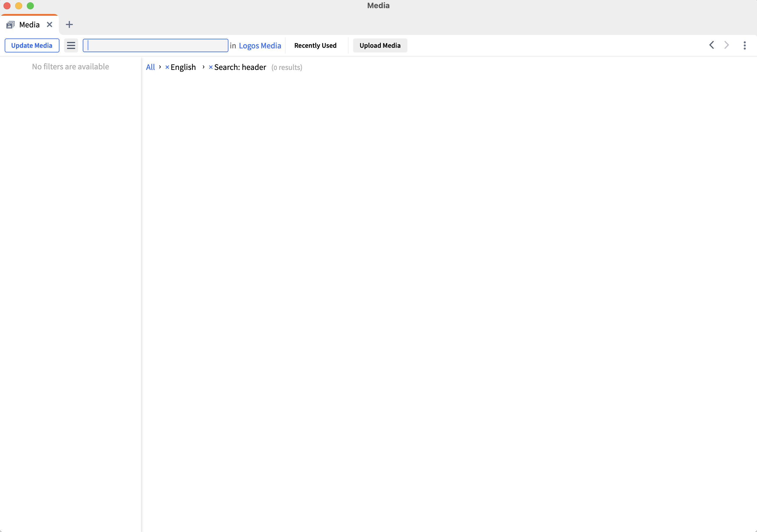Open the Logos Media source dropdown
Viewport: 757px width, 532px height.
260,45
